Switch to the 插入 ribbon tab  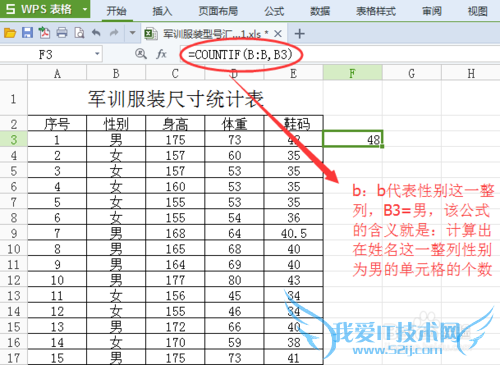pos(162,11)
